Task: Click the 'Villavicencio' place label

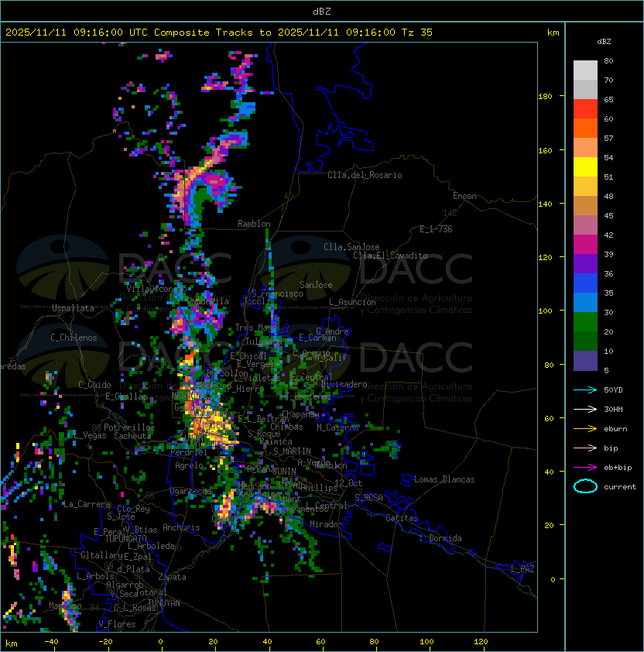Action: pyautogui.click(x=156, y=289)
